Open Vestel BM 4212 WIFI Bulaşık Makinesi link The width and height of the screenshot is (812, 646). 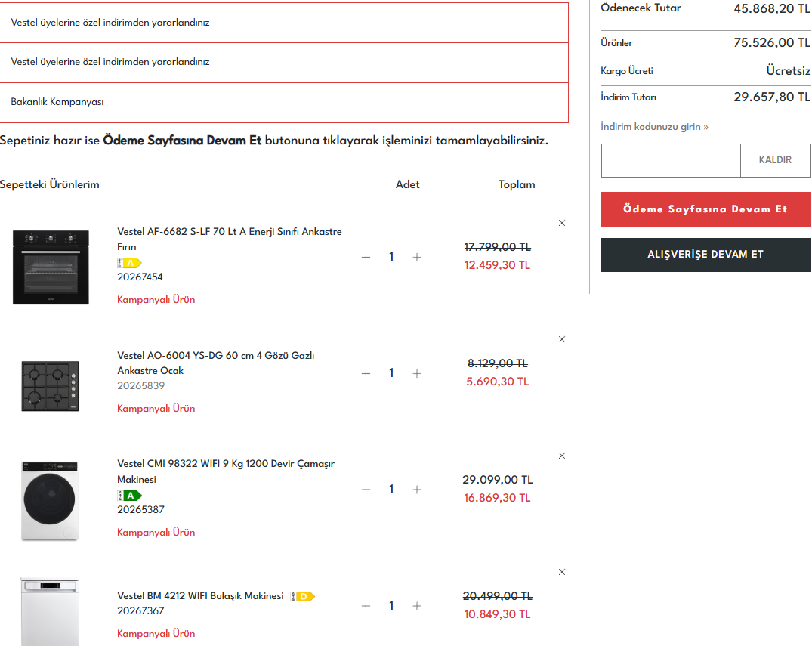pos(200,595)
